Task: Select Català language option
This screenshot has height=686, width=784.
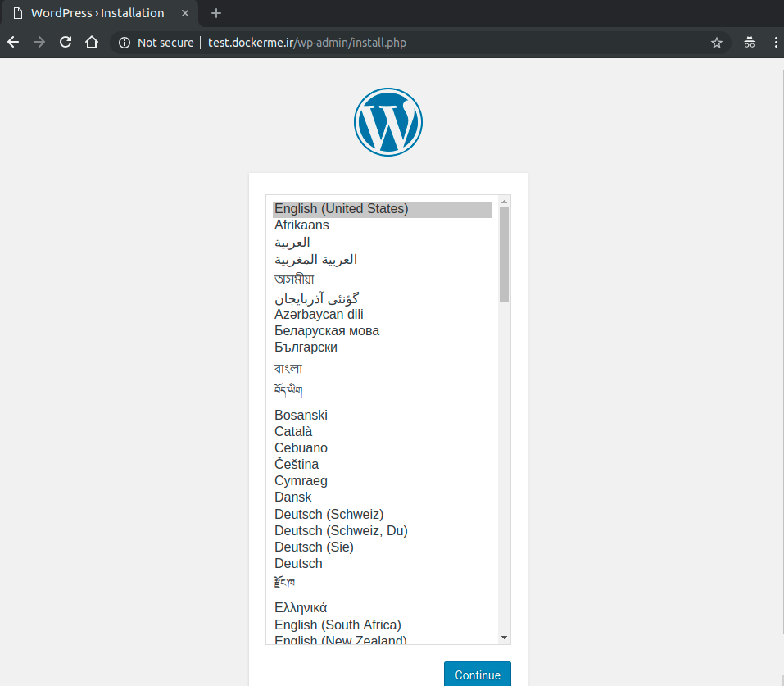Action: coord(382,432)
